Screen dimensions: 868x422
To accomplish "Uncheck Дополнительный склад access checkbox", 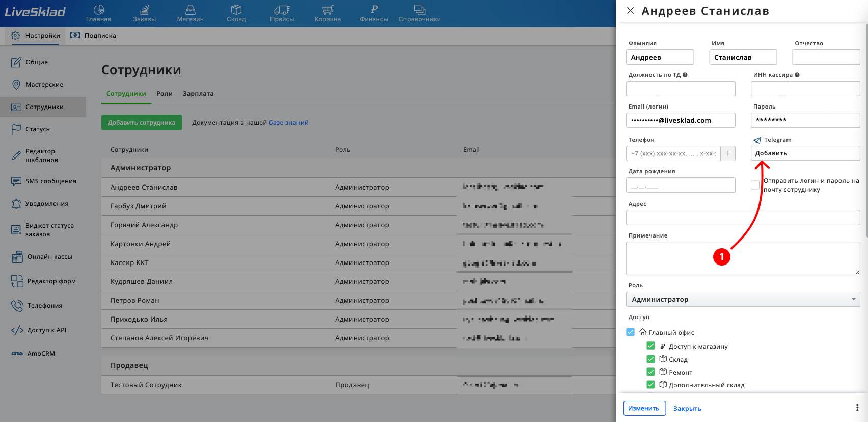I will (650, 385).
